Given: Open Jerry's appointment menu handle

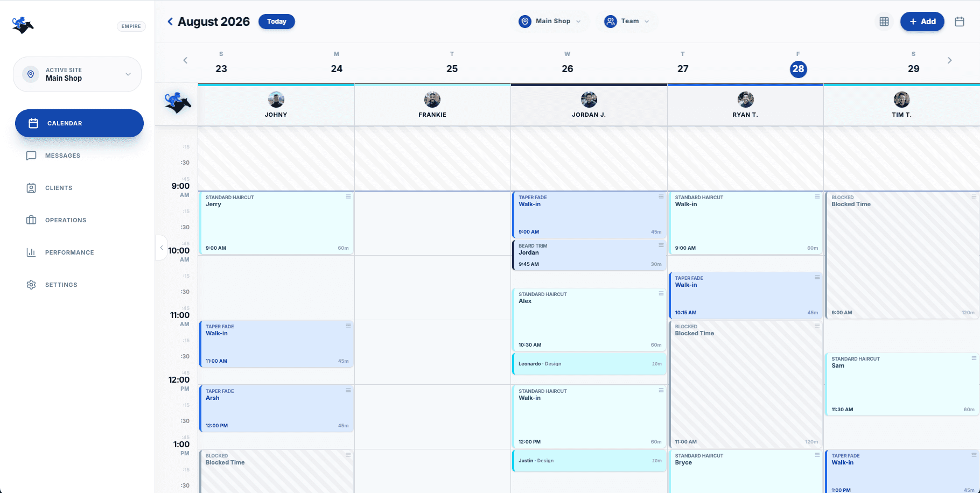Looking at the screenshot, I should tap(348, 197).
